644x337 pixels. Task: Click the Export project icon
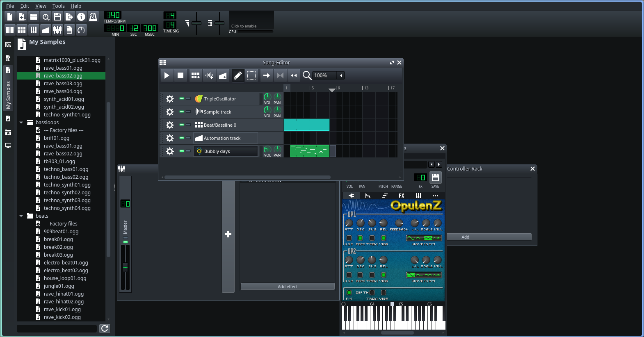pyautogui.click(x=69, y=16)
